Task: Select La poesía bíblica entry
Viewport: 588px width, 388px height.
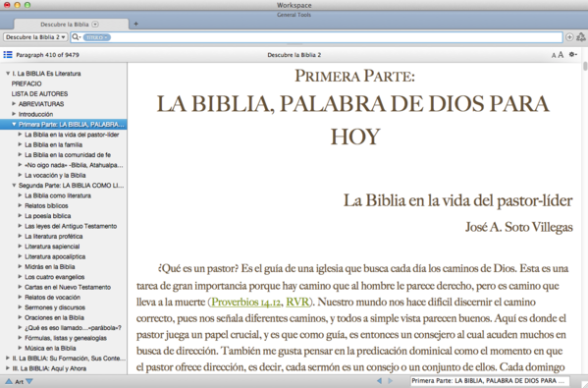Action: [x=48, y=216]
